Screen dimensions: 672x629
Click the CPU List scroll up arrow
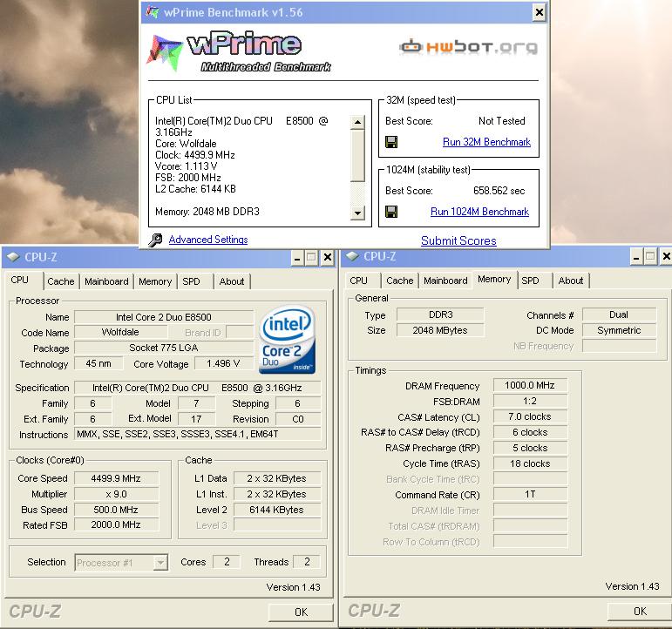tap(357, 122)
